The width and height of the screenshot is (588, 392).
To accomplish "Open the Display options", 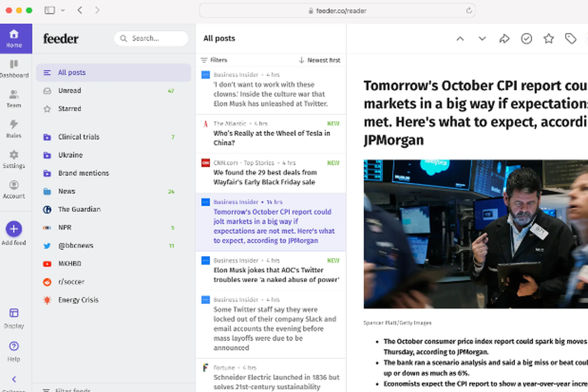I will tap(14, 318).
